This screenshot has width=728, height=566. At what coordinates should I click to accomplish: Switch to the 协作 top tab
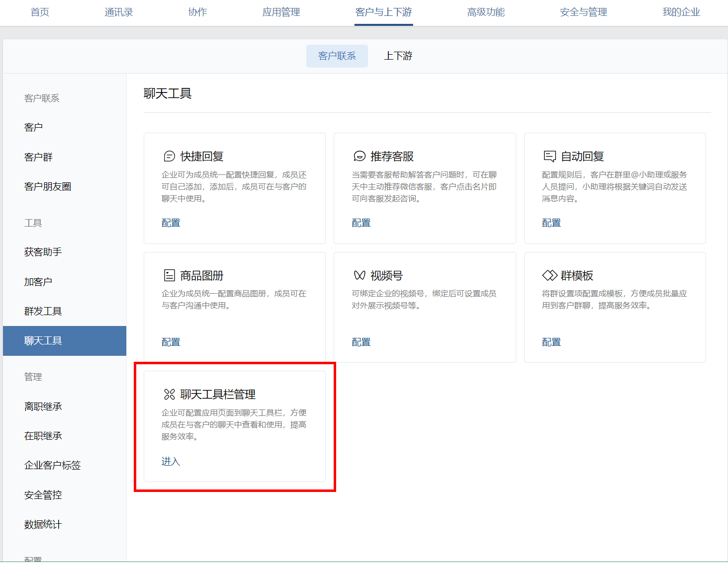pyautogui.click(x=197, y=12)
